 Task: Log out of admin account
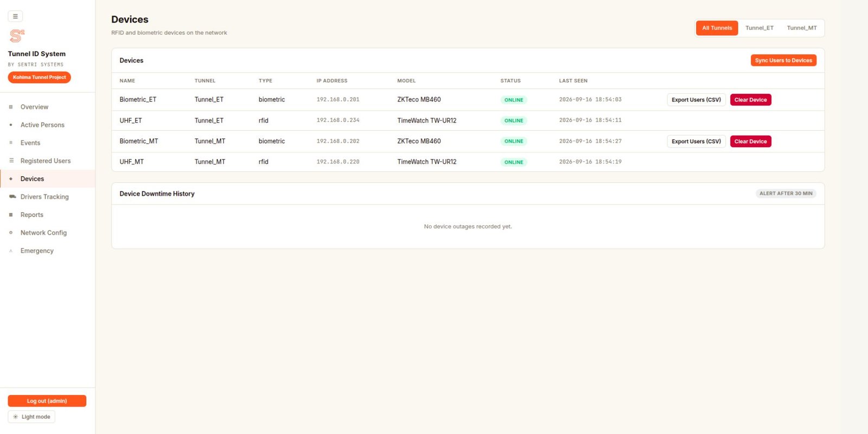pos(47,401)
